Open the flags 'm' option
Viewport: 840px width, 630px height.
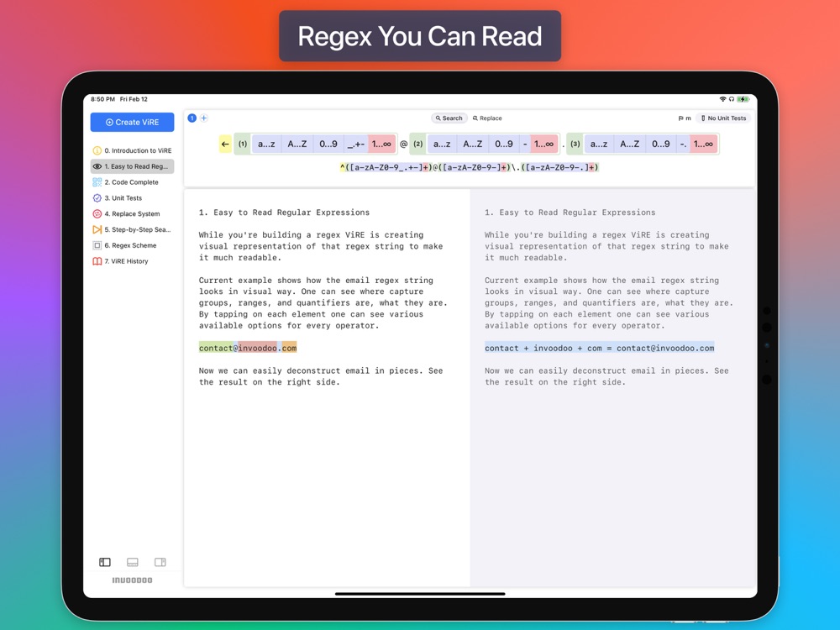pyautogui.click(x=685, y=118)
